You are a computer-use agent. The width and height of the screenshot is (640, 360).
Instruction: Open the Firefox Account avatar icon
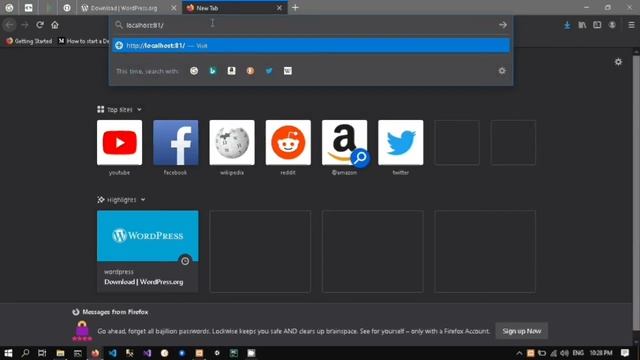point(612,25)
